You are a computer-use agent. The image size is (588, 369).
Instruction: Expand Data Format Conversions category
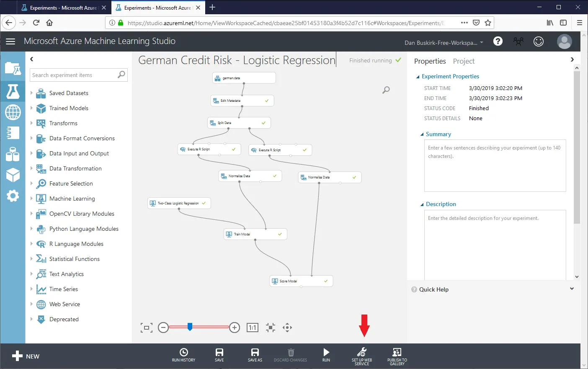[x=31, y=138]
